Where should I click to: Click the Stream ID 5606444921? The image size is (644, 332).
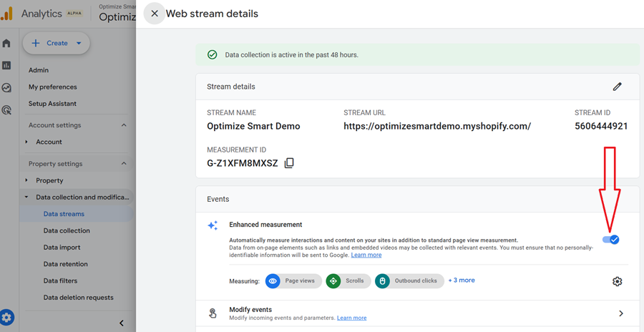[601, 126]
